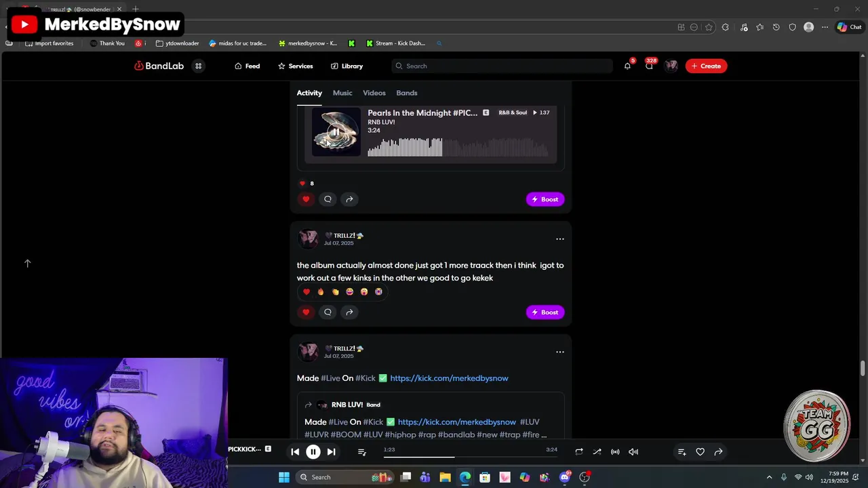The height and width of the screenshot is (488, 868).
Task: Like the currently playing track
Action: [x=700, y=452]
